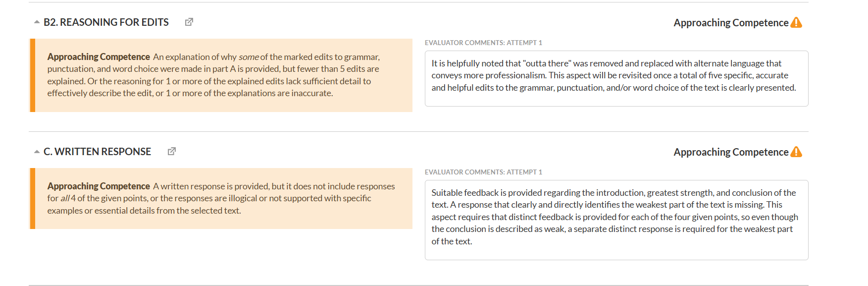Click B2's right-side Approaching Competence status label
868x286 pixels.
pyautogui.click(x=731, y=23)
